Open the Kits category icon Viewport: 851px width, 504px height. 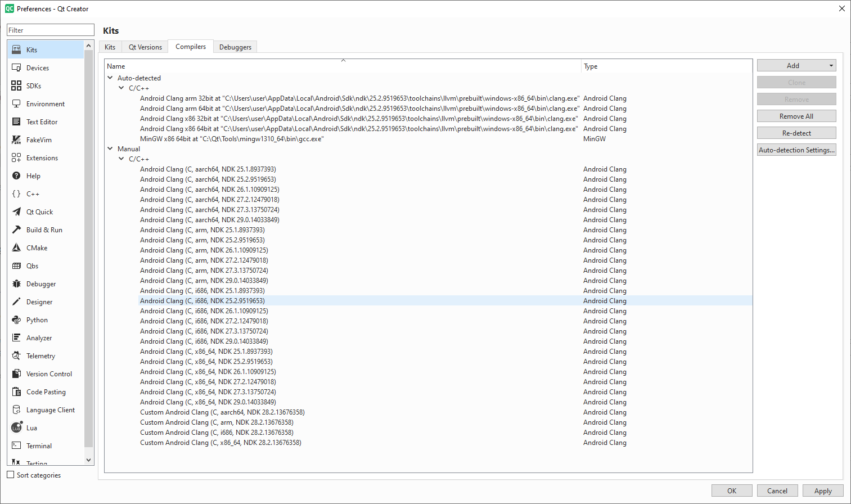pyautogui.click(x=16, y=49)
